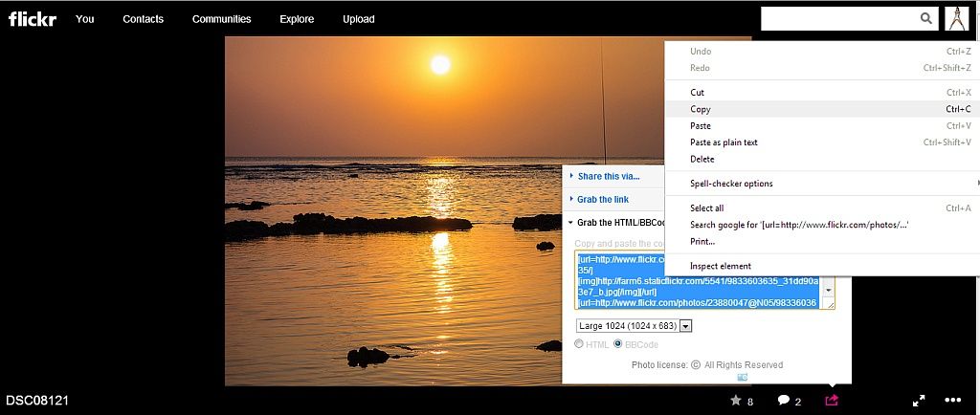Click the search magnifier icon

925,18
